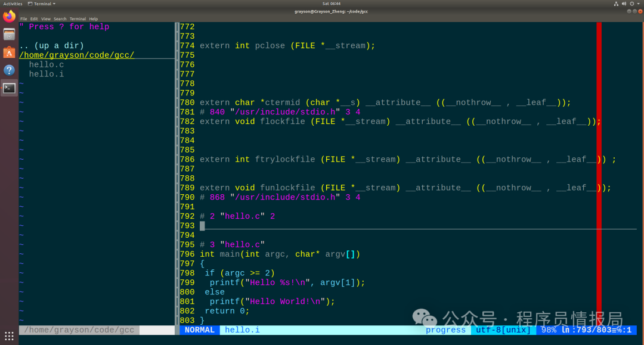Open the clock showing Sat 06:44
The width and height of the screenshot is (644, 345).
[x=331, y=4]
